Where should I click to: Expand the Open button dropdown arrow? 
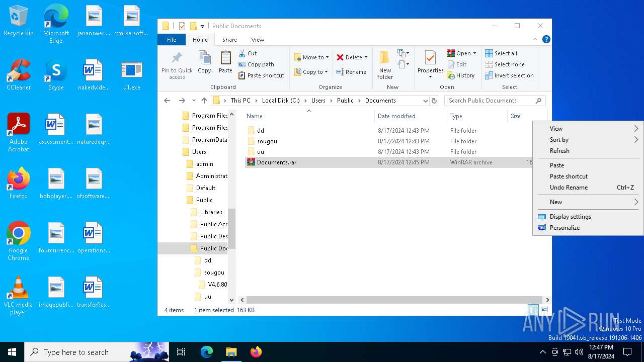click(474, 53)
